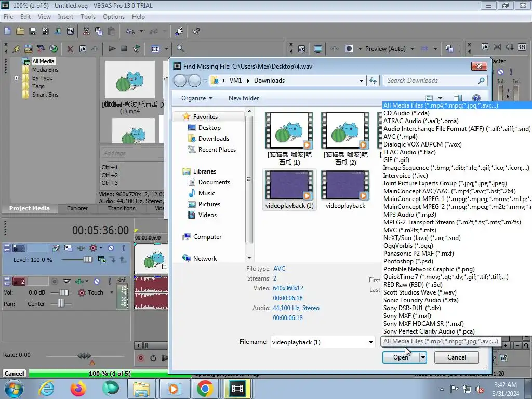The width and height of the screenshot is (532, 399).
Task: Click the What's This help pointer icon
Action: pos(196,31)
